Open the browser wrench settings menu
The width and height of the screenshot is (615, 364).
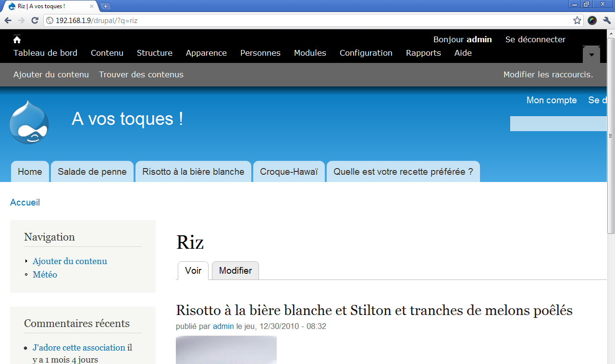[607, 21]
